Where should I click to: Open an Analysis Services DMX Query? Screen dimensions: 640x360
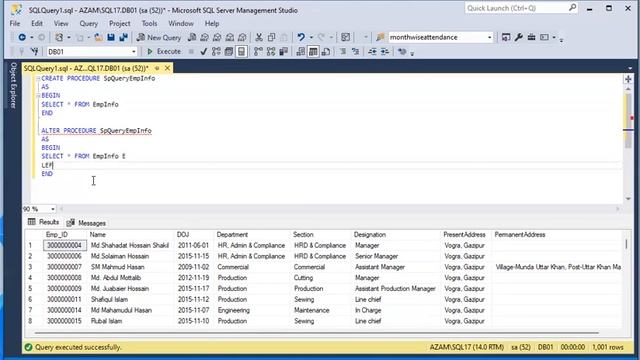click(217, 37)
